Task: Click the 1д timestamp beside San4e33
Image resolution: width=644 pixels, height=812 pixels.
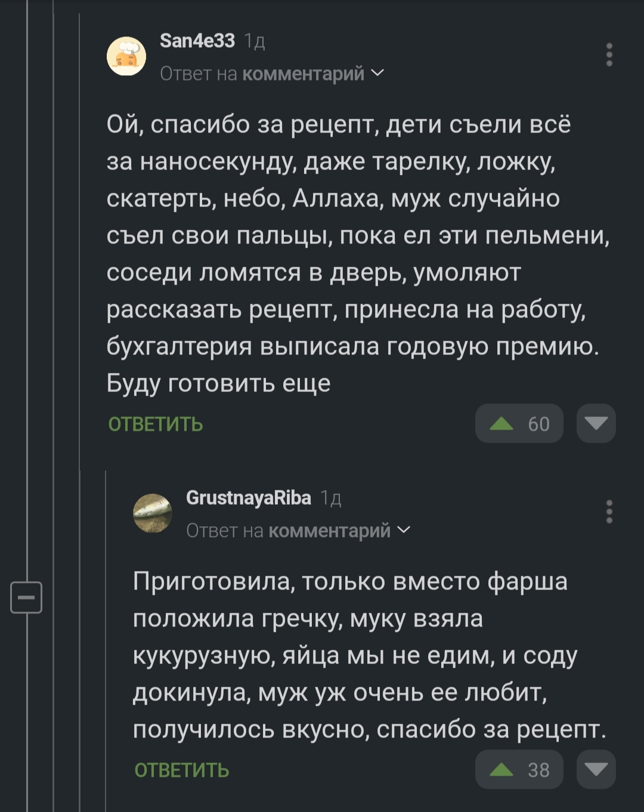Action: pos(255,41)
